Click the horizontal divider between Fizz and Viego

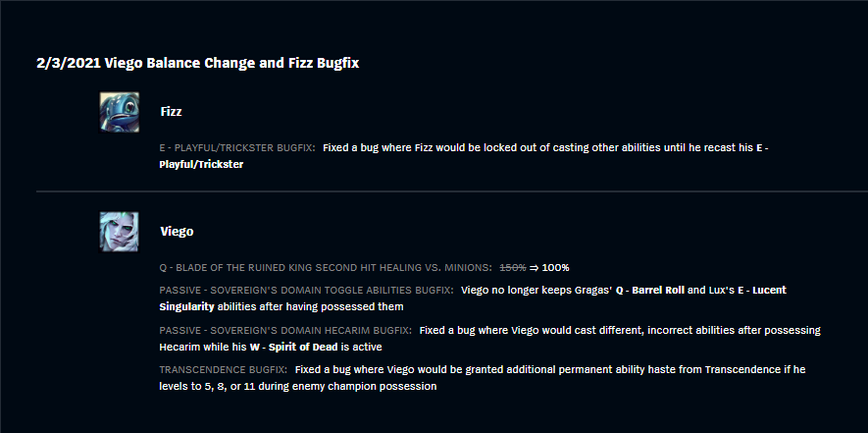pyautogui.click(x=452, y=191)
